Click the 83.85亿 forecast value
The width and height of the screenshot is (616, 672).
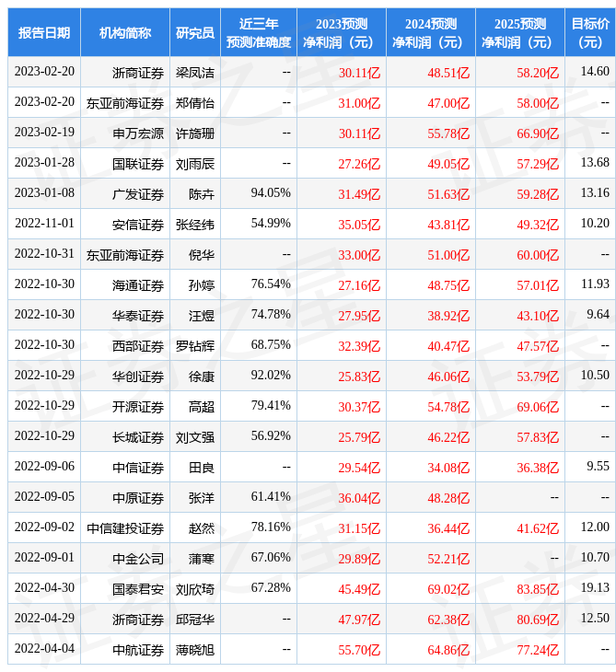click(538, 589)
